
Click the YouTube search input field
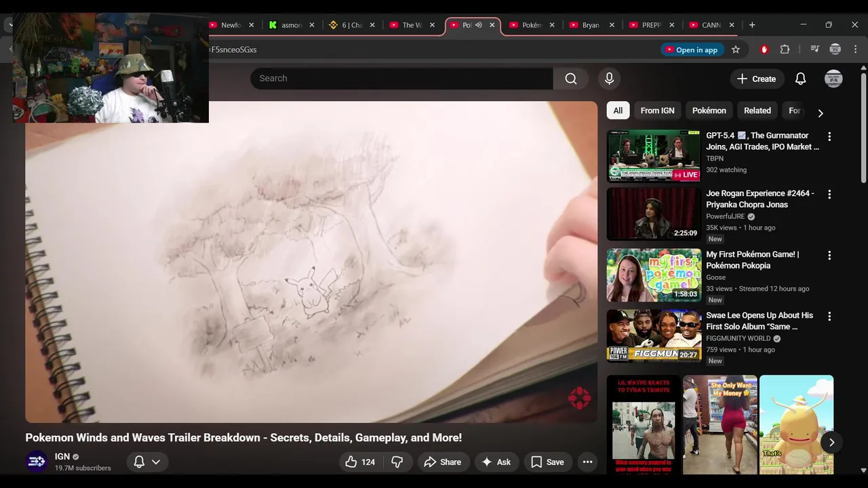pyautogui.click(x=401, y=79)
